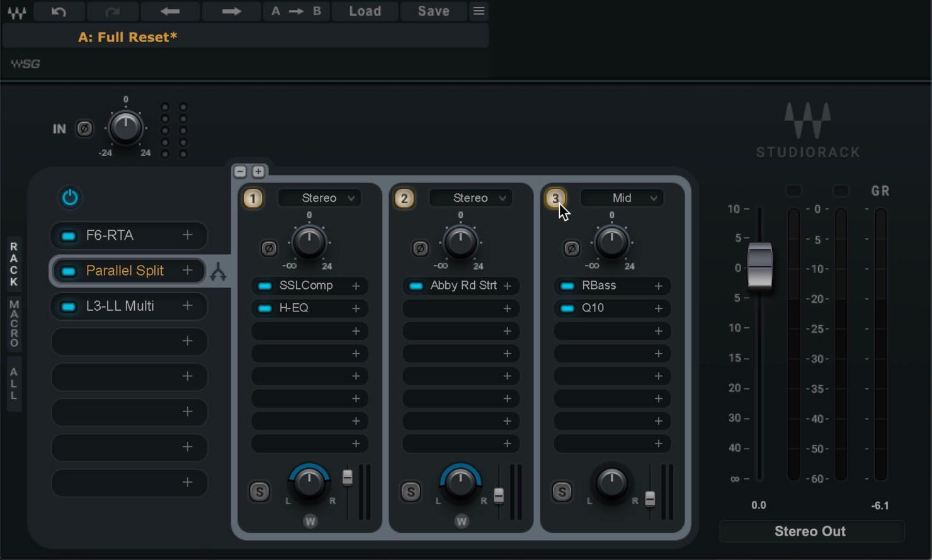The height and width of the screenshot is (560, 932).
Task: Switch to the ALL tab
Action: 14,384
